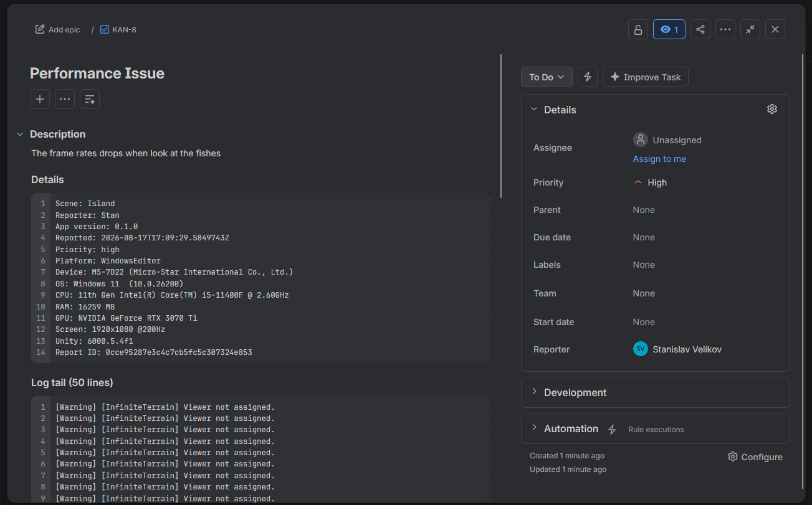Viewport: 812px width, 505px height.
Task: Change the High priority value
Action: click(650, 182)
